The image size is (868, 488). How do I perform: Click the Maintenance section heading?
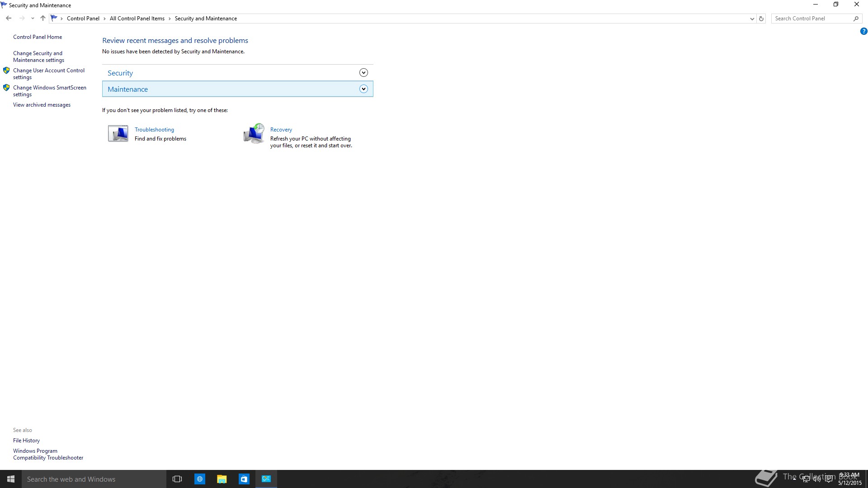127,89
